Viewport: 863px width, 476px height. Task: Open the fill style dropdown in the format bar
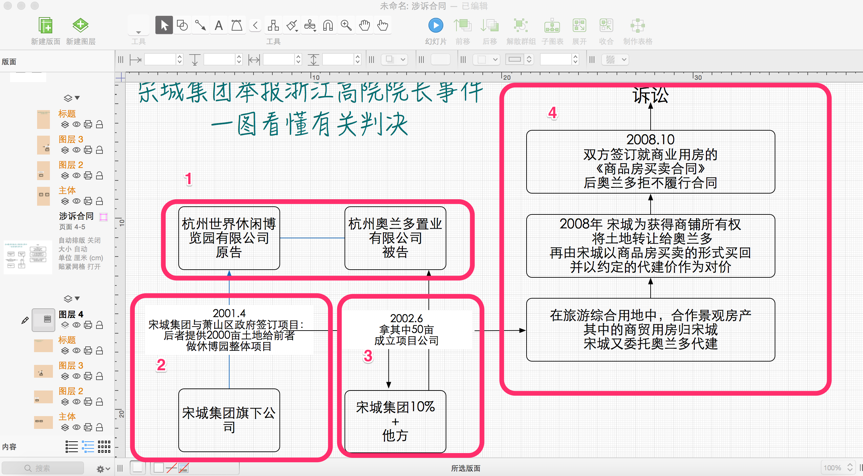point(486,59)
